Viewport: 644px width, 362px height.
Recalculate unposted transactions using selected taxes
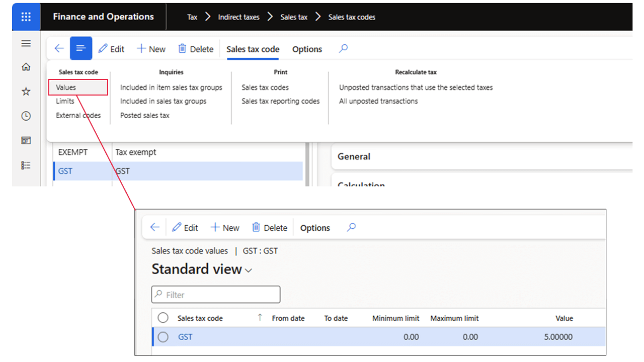click(x=416, y=87)
